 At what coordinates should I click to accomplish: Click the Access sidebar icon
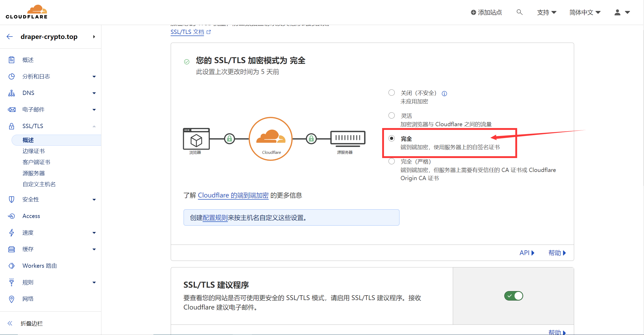pos(11,216)
